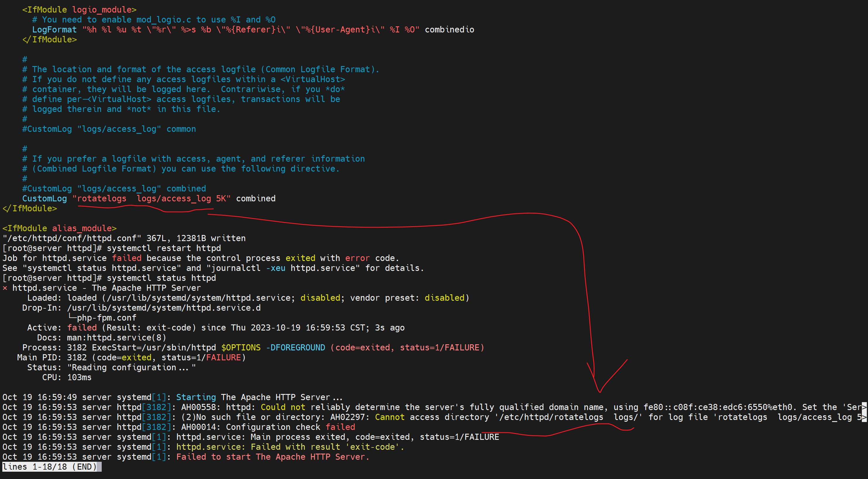Click the CustomLog rotatelogs directive line

[x=148, y=198]
